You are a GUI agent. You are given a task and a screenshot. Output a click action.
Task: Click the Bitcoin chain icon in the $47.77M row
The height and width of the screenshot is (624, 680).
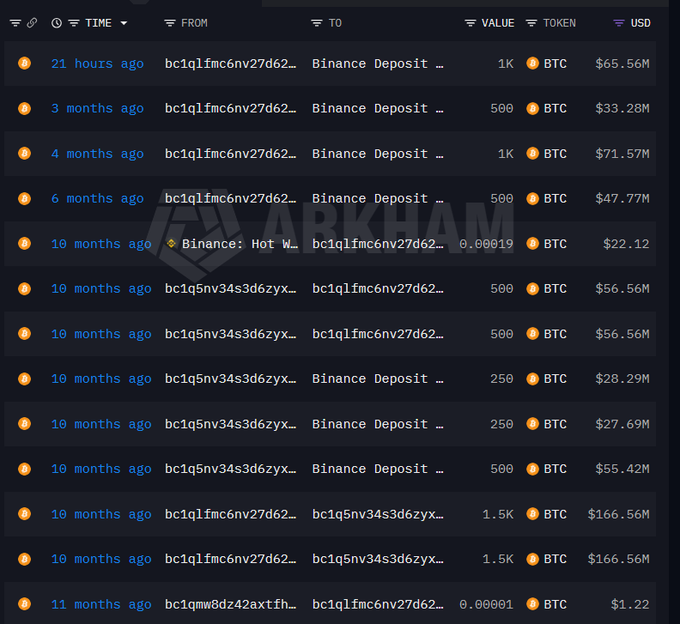pos(24,199)
